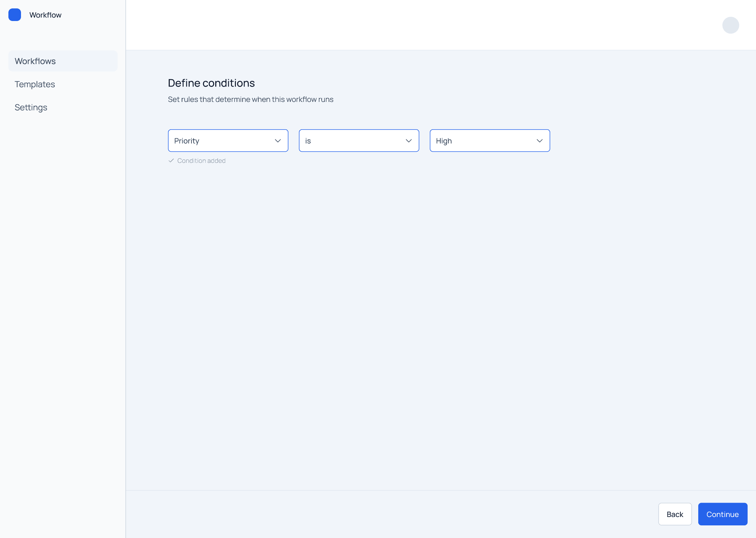
Task: Click the chevron arrow on the High dropdown
Action: (539, 141)
